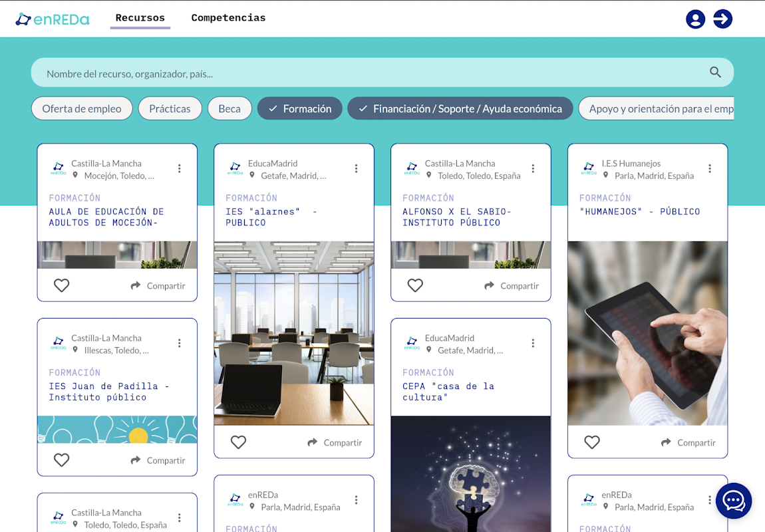
Task: Open the user profile icon
Action: 695,19
